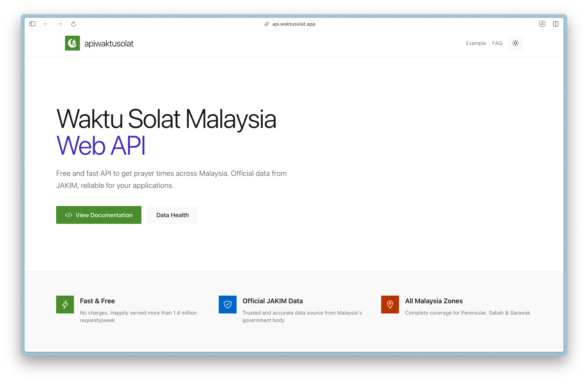
Task: Click the green apiwaktusolat mosque logo
Action: point(72,43)
